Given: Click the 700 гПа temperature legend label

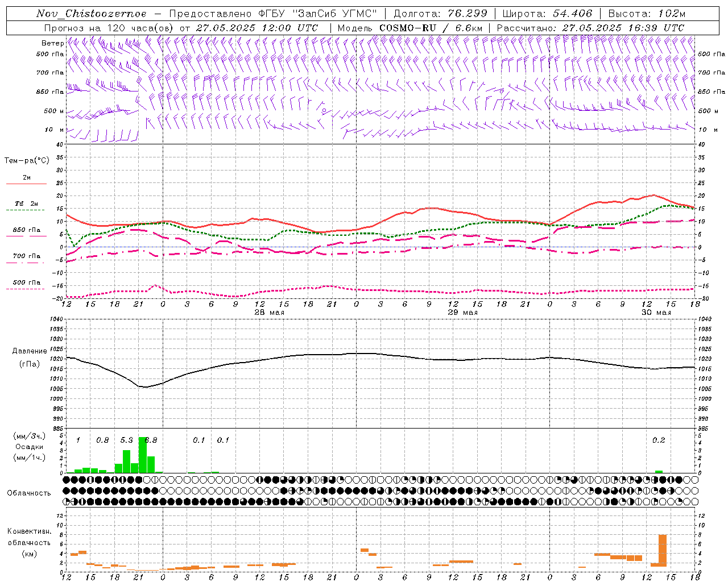Looking at the screenshot, I should (x=27, y=256).
